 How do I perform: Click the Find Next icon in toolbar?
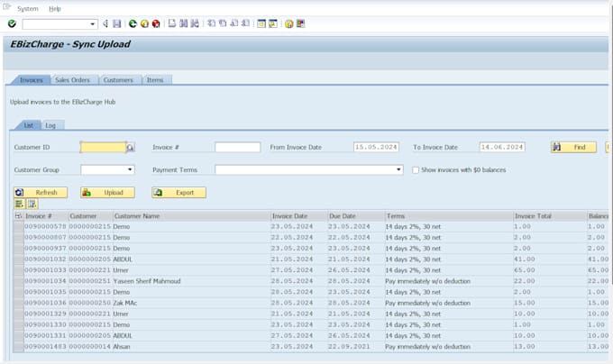pos(195,23)
